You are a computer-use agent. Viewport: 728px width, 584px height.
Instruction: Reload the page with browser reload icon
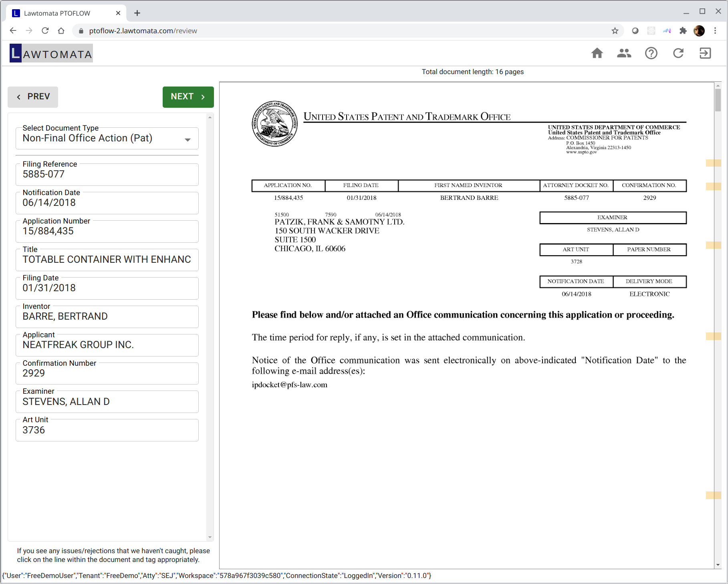pyautogui.click(x=45, y=31)
